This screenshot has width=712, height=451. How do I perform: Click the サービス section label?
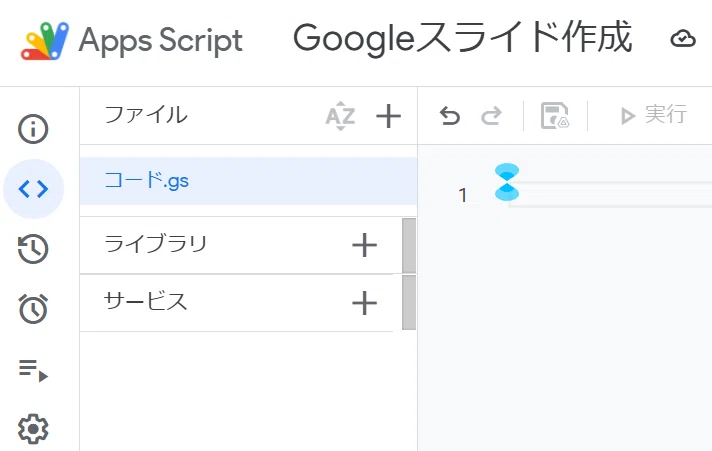[145, 301]
